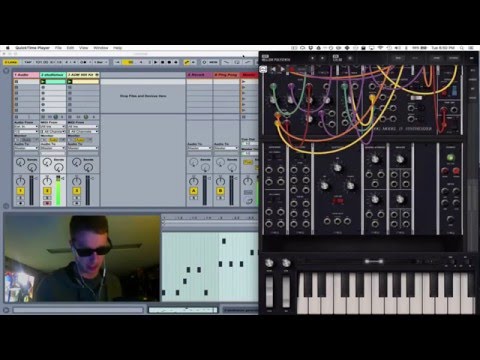This screenshot has width=480, height=360.
Task: Open Audio To dropdown on Reverb return
Action: coord(199,148)
